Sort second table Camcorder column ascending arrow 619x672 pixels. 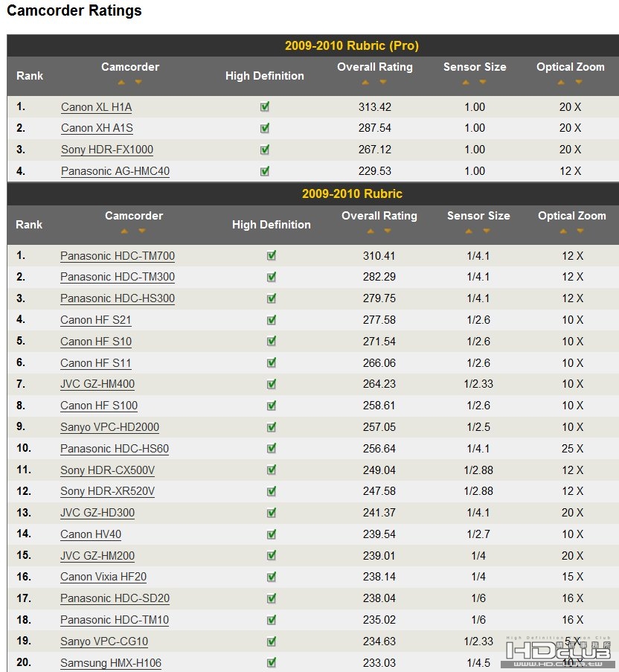click(124, 231)
